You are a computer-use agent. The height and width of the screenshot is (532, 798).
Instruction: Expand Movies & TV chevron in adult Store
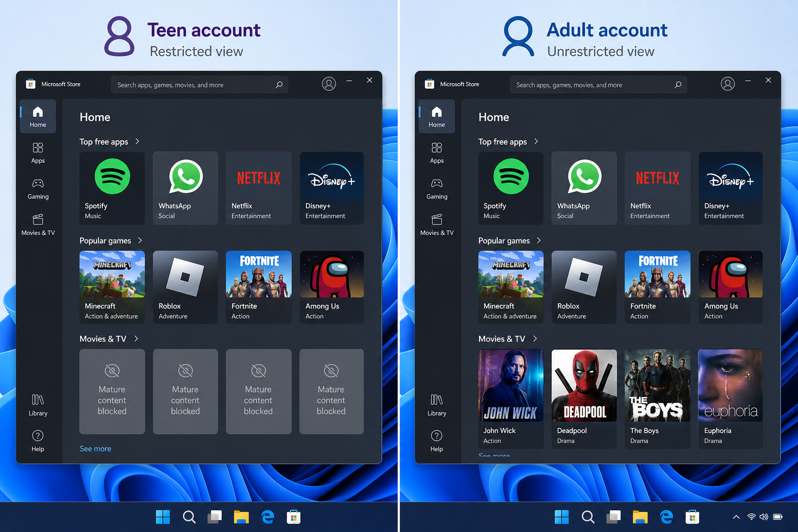(535, 339)
